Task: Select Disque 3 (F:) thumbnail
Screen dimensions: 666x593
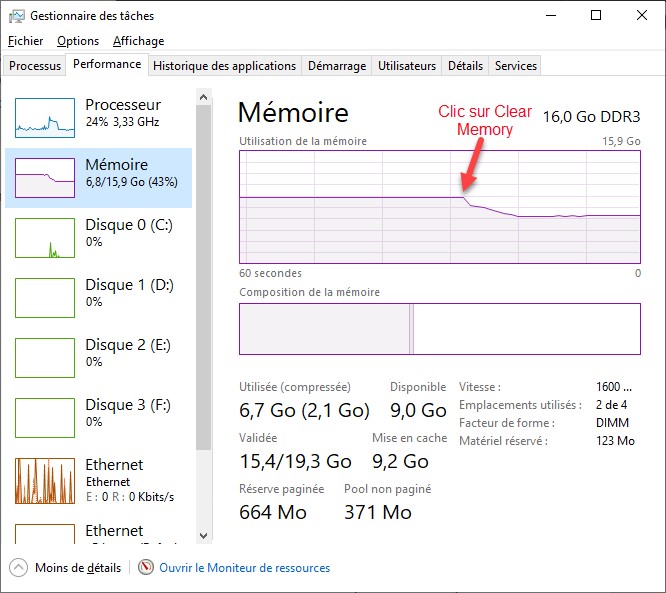Action: coord(45,417)
